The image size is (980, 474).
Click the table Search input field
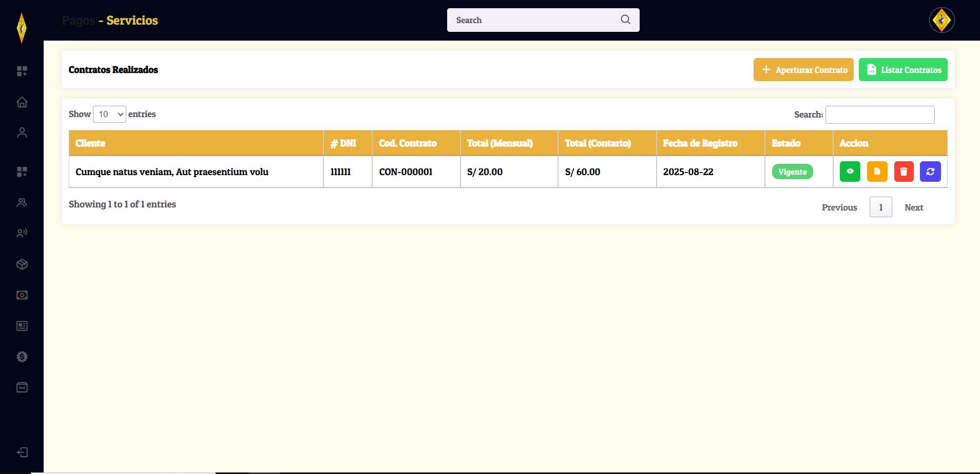pyautogui.click(x=879, y=115)
